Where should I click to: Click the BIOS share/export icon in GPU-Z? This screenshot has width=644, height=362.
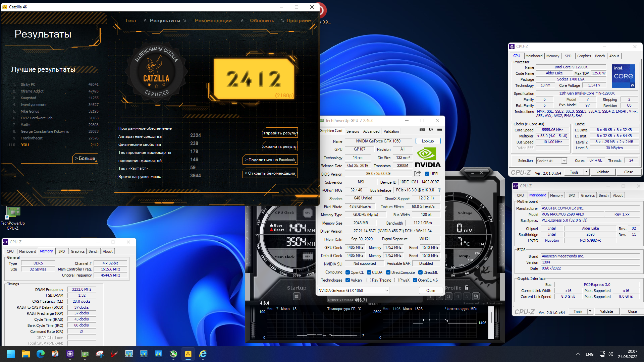point(417,174)
